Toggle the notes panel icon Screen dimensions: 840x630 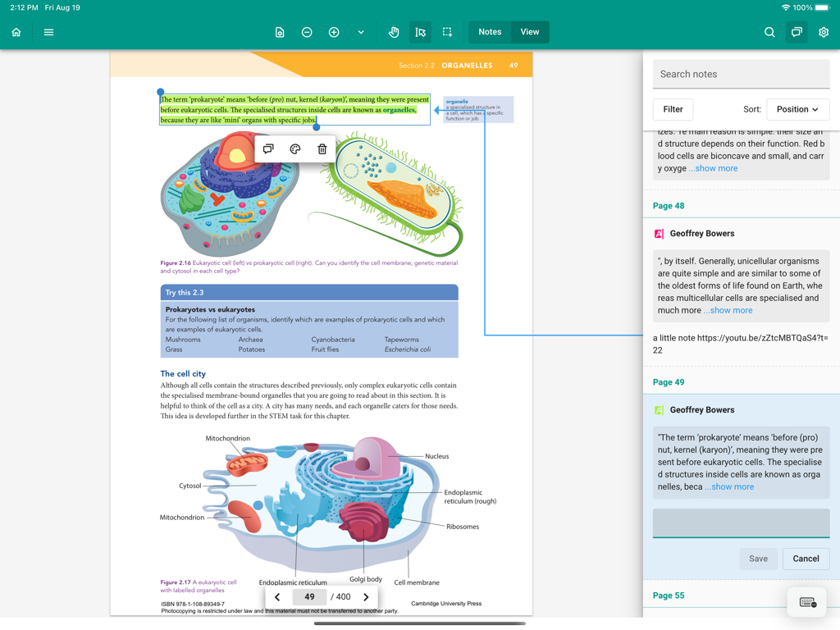pos(797,32)
